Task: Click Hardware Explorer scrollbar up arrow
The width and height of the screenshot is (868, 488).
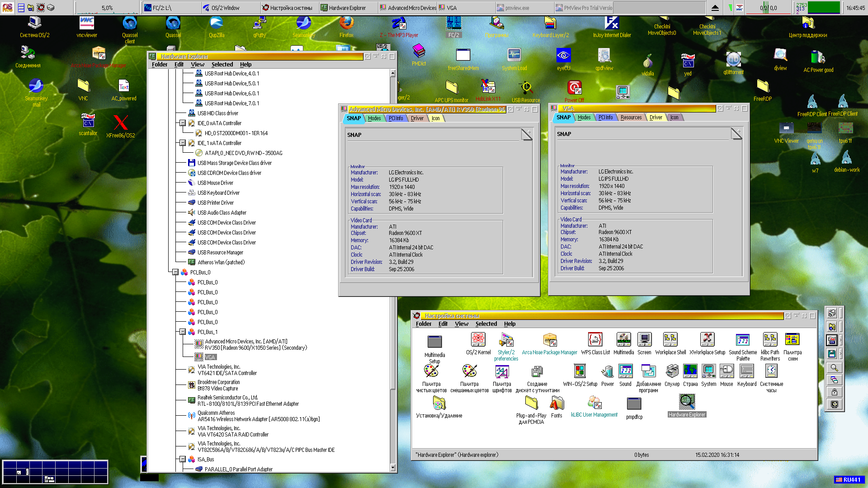Action: click(392, 73)
